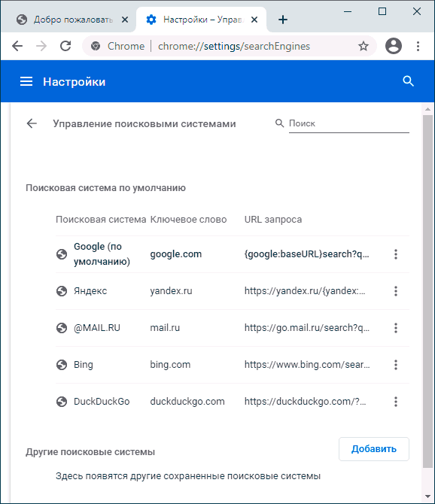435x504 pixels.
Task: Close the Настройки tab
Action: point(254,20)
